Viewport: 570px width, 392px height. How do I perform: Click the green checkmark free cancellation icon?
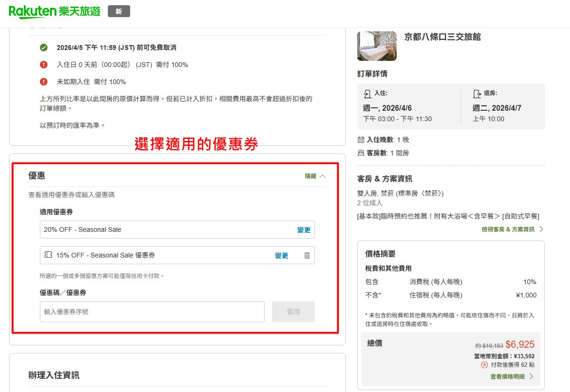pyautogui.click(x=44, y=48)
